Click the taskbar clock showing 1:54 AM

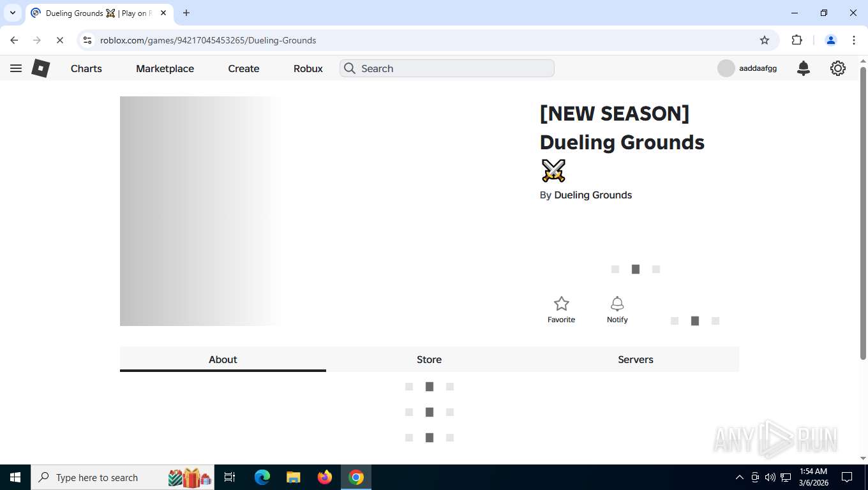[813, 477]
